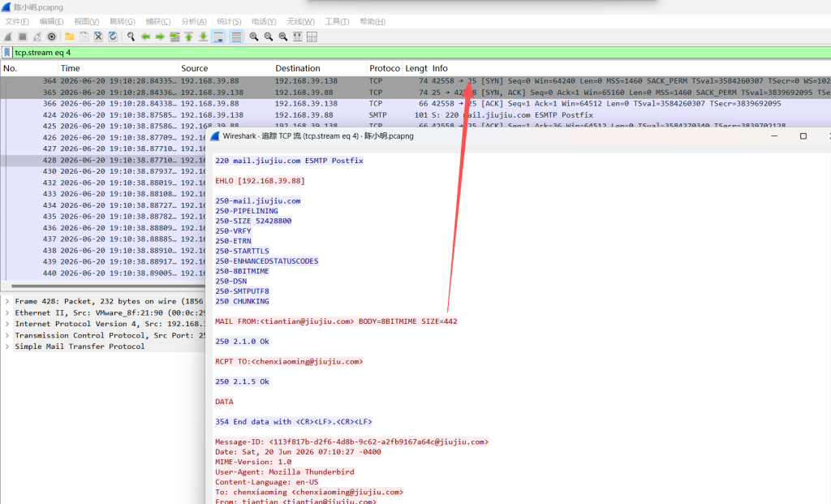The image size is (831, 504).
Task: Jump to first packet icon
Action: click(x=188, y=37)
